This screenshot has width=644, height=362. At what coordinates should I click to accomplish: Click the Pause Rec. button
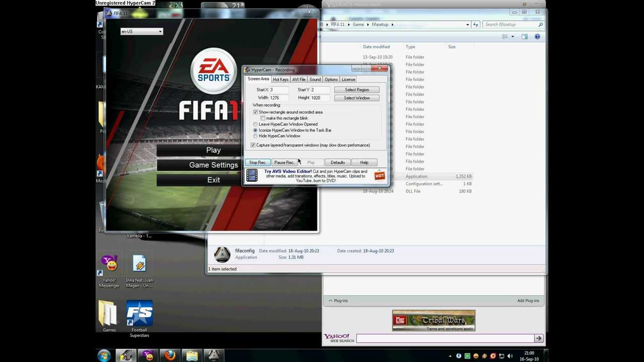click(x=284, y=162)
